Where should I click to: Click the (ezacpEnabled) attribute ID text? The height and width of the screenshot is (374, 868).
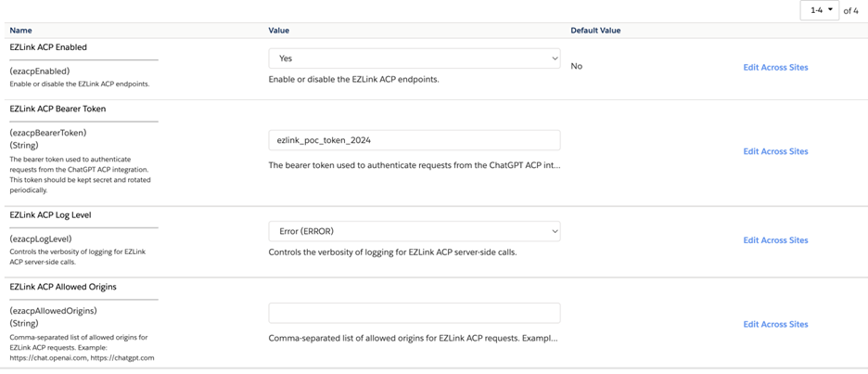pos(40,71)
